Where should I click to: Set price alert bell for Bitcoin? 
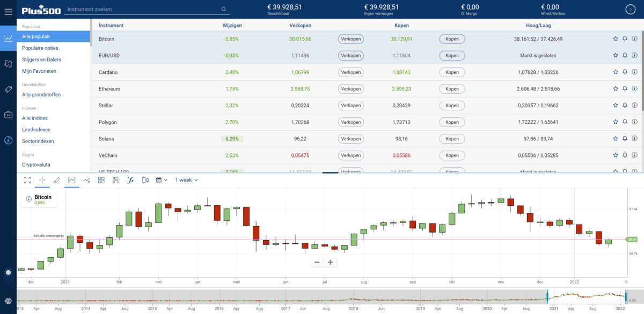coord(625,39)
